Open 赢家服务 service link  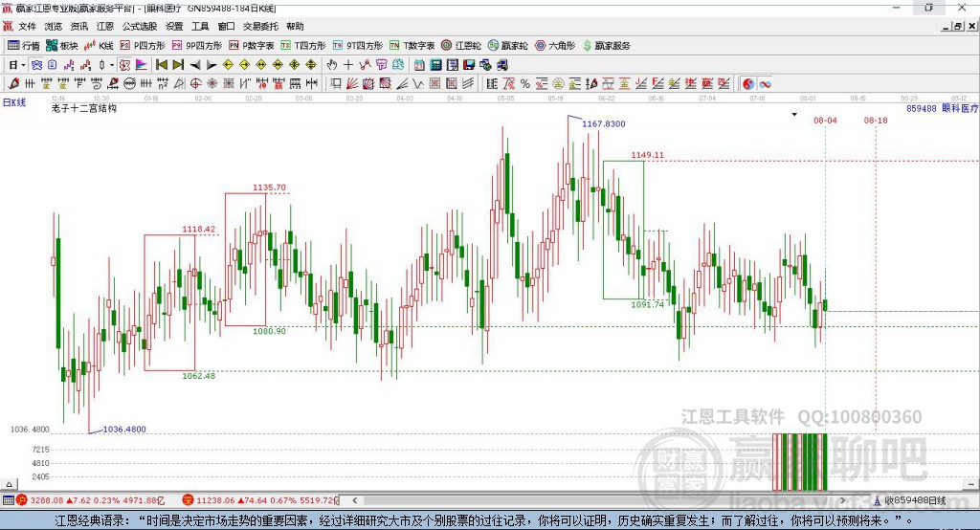(x=607, y=46)
